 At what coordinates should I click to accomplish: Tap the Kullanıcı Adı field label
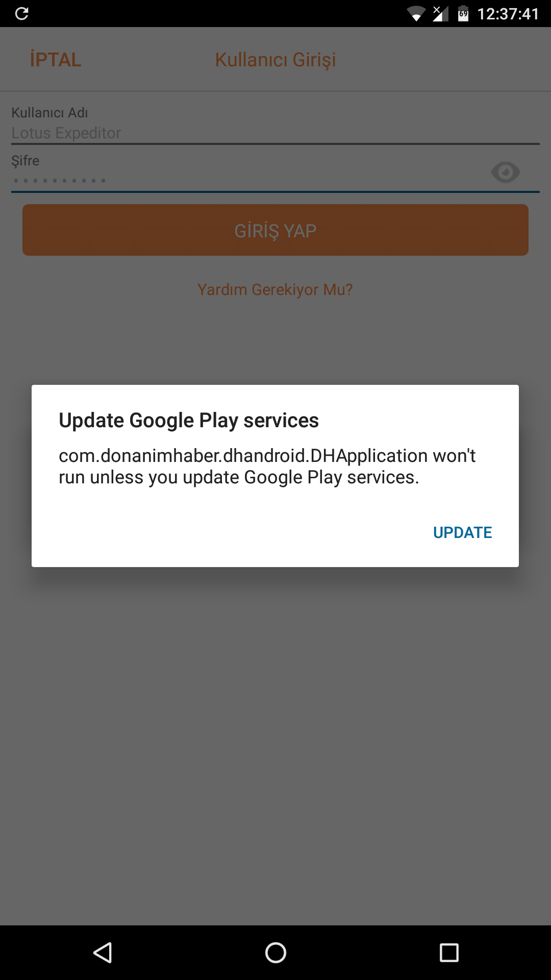[49, 113]
